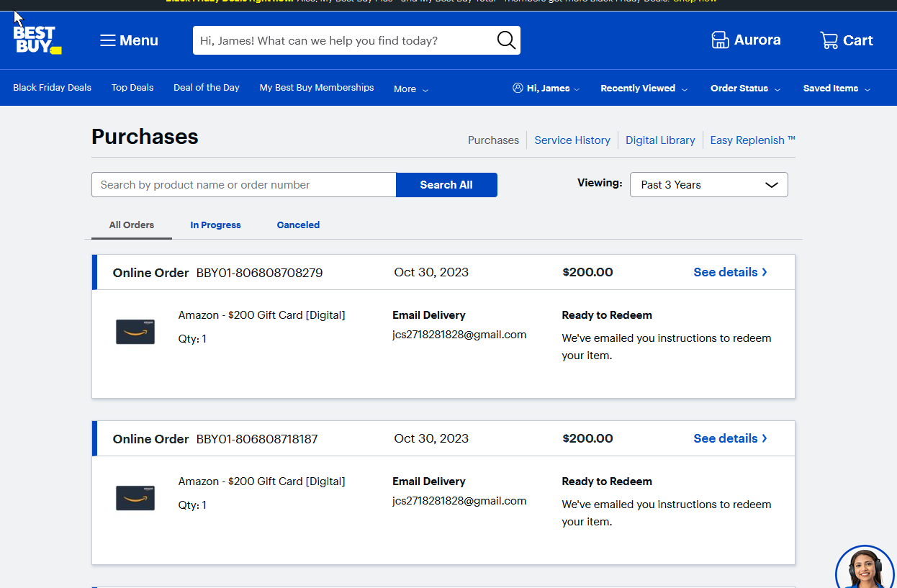Open the Digital Library link
The height and width of the screenshot is (588, 897).
660,140
